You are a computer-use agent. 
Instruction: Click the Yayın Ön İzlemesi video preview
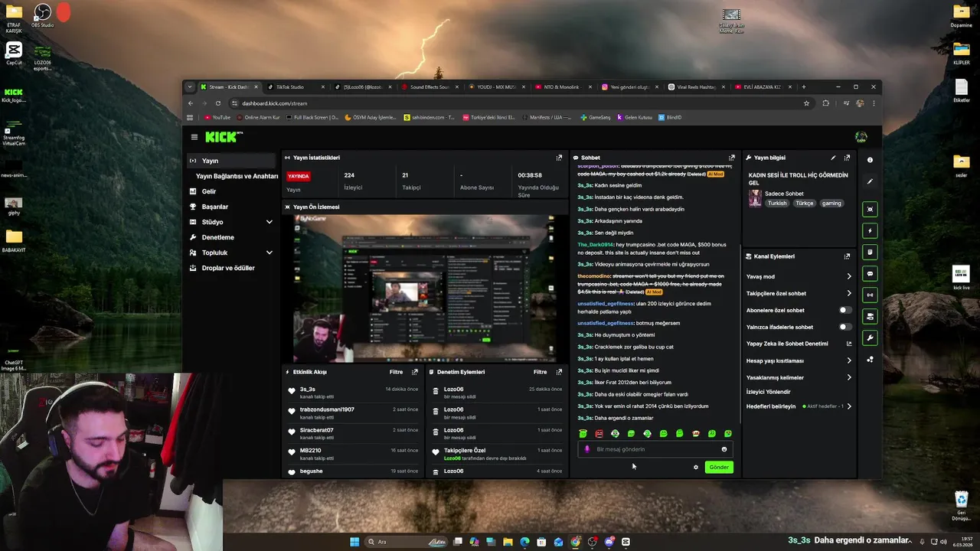425,289
